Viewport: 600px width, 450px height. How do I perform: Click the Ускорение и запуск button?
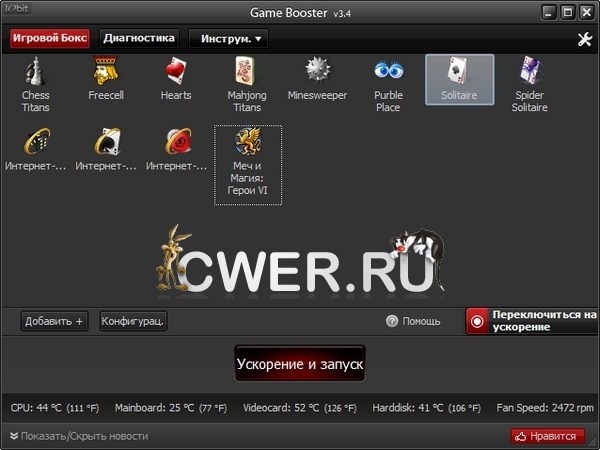point(300,364)
